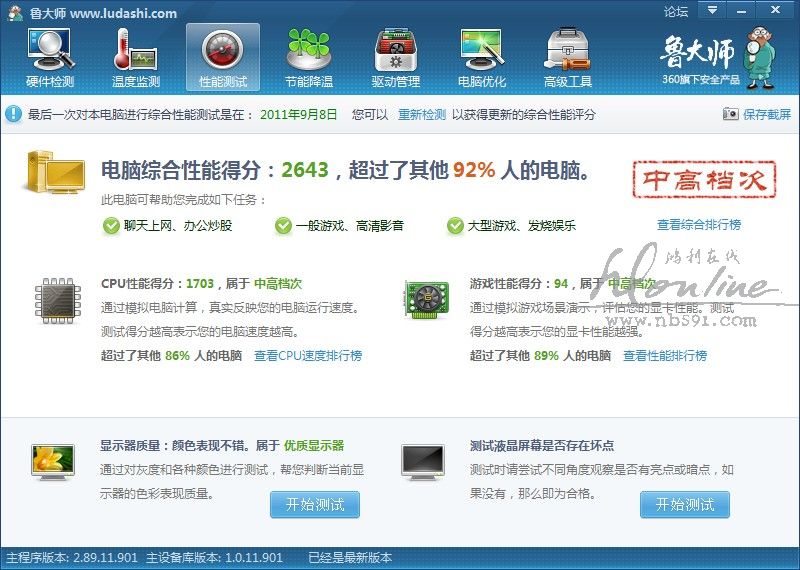
Task: Go to 驱动管理 driver management tab
Action: tap(395, 58)
